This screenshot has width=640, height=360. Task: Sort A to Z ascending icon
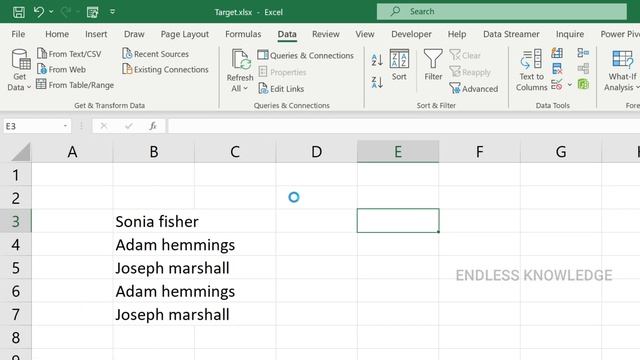pos(377,60)
